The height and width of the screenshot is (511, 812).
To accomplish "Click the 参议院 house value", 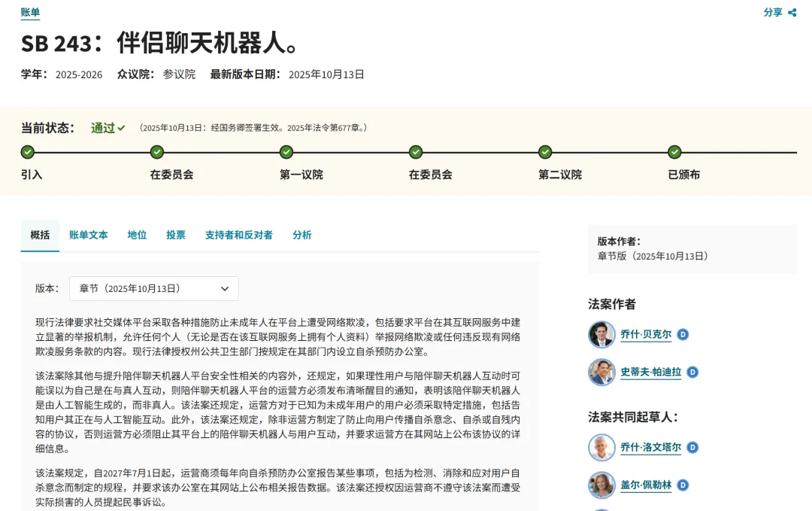I will 179,75.
